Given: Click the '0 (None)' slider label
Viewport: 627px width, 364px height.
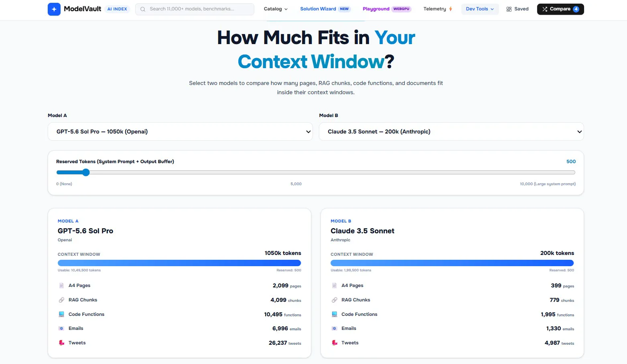Looking at the screenshot, I should click(64, 184).
